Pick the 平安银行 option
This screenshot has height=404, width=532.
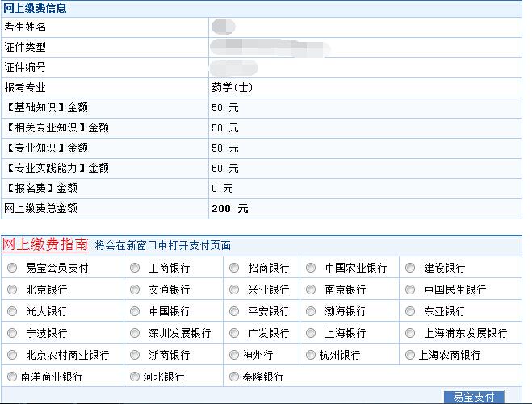(234, 311)
